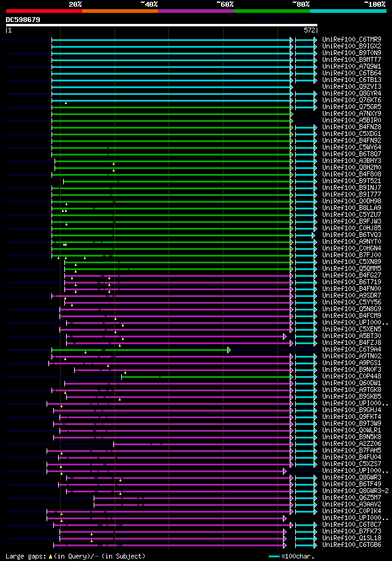Click the UniRef100_A9NYT0 label
This screenshot has height=561, width=392.
[x=352, y=241]
